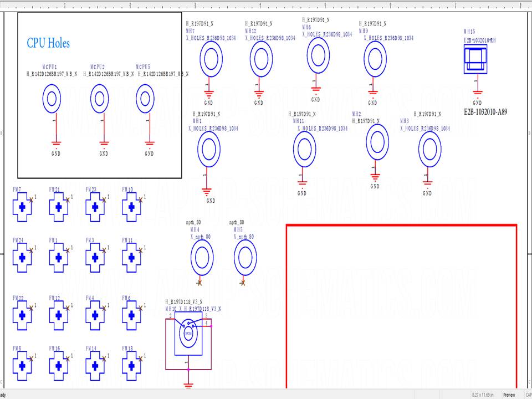Click the red rectangle frame border
The width and height of the screenshot is (532, 399).
pos(401,225)
